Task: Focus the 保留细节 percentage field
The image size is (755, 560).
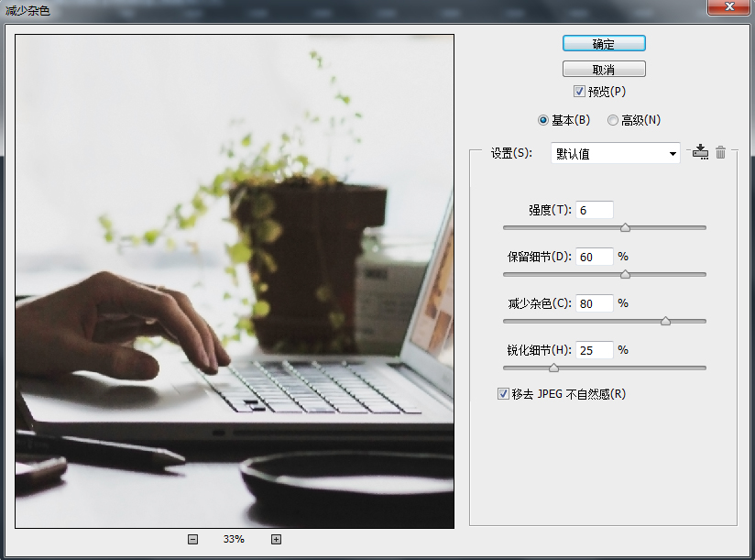Action: [x=594, y=257]
